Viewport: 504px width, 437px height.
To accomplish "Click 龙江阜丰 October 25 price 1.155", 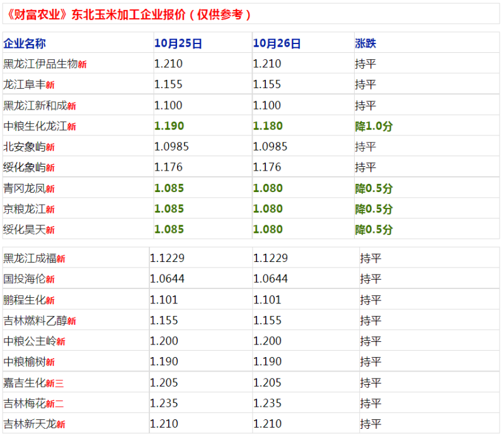I will point(168,84).
